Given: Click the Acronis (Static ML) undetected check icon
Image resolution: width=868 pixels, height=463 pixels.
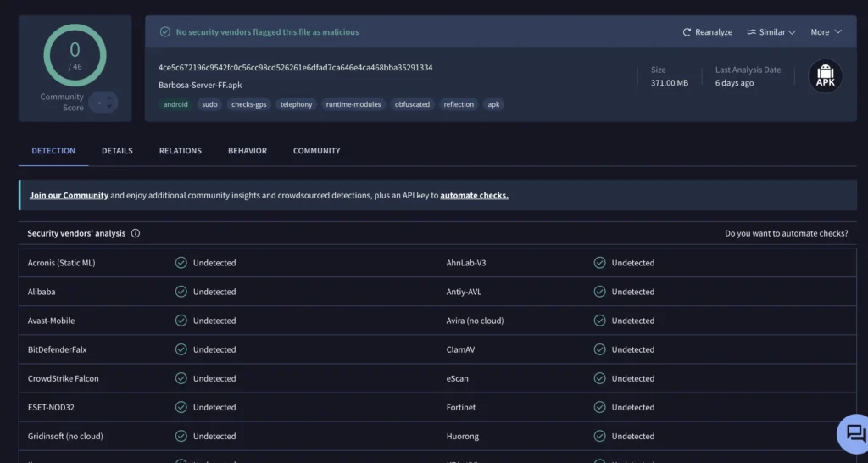Looking at the screenshot, I should point(181,263).
